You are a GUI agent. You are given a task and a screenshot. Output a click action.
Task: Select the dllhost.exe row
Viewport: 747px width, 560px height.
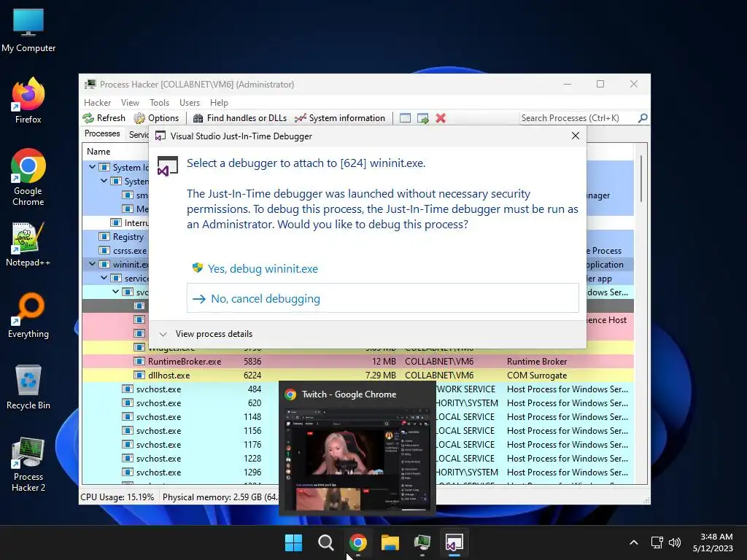point(357,376)
